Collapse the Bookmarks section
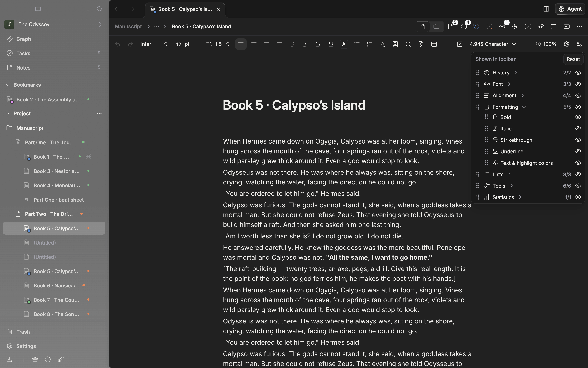The image size is (588, 368). click(x=8, y=85)
